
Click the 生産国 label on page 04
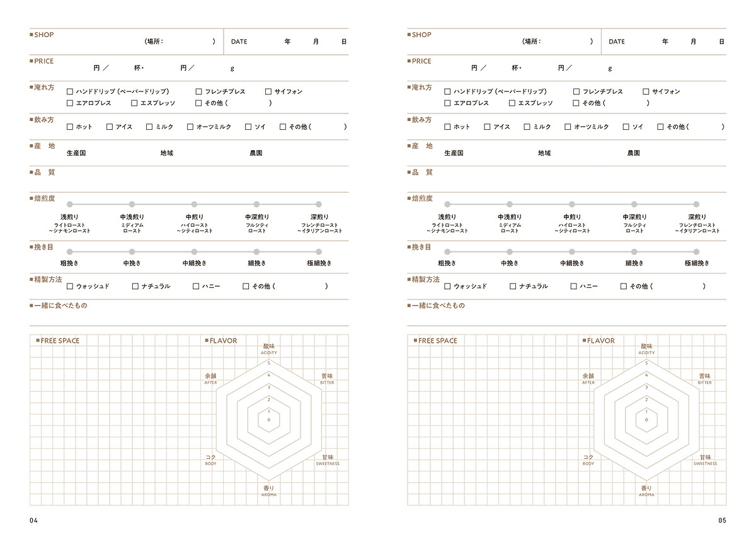pyautogui.click(x=76, y=153)
